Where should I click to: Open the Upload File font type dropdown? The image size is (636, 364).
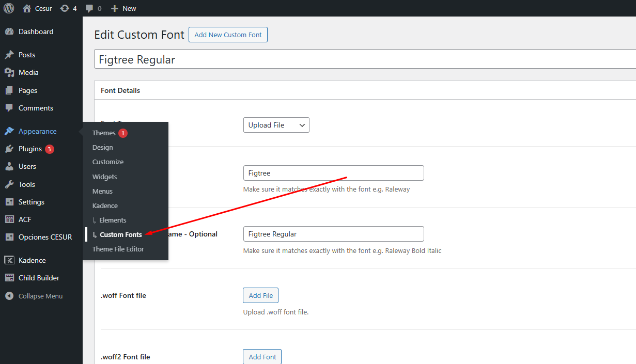276,125
